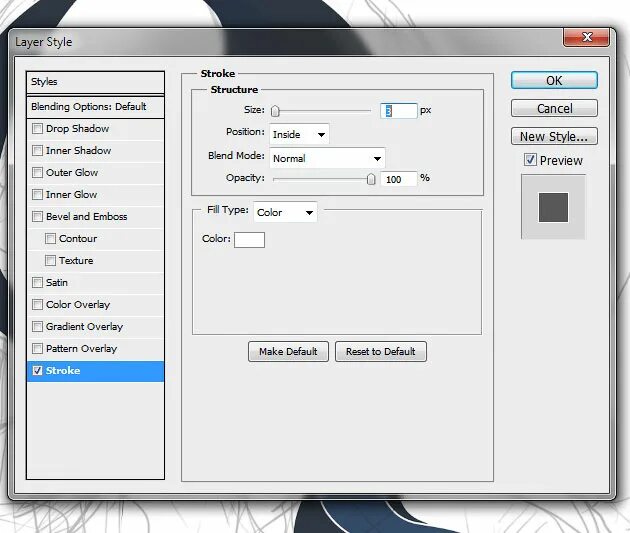Click the Cancel button

[554, 108]
